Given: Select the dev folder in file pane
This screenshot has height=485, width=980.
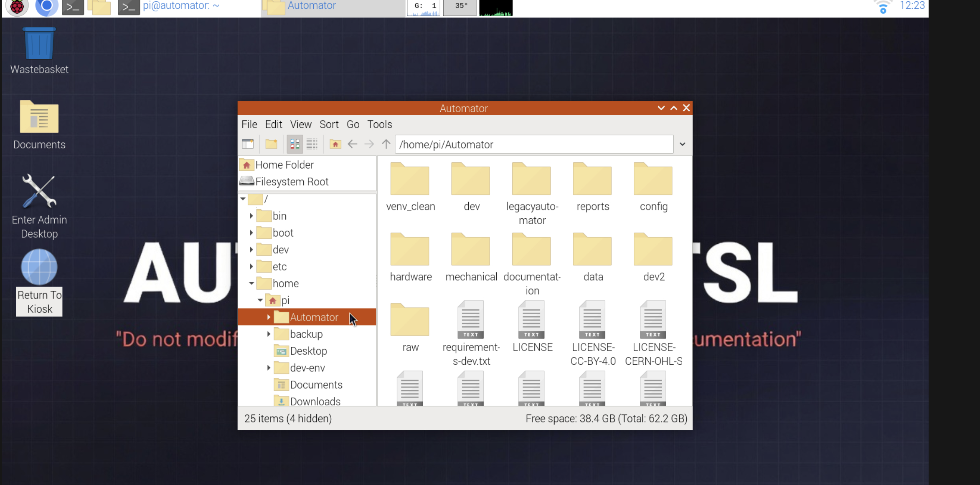Looking at the screenshot, I should (471, 187).
